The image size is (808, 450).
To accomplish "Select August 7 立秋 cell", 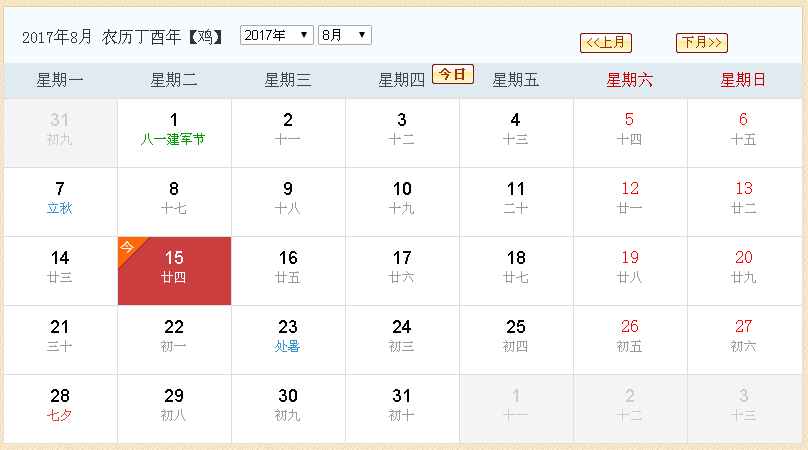I will tap(60, 202).
